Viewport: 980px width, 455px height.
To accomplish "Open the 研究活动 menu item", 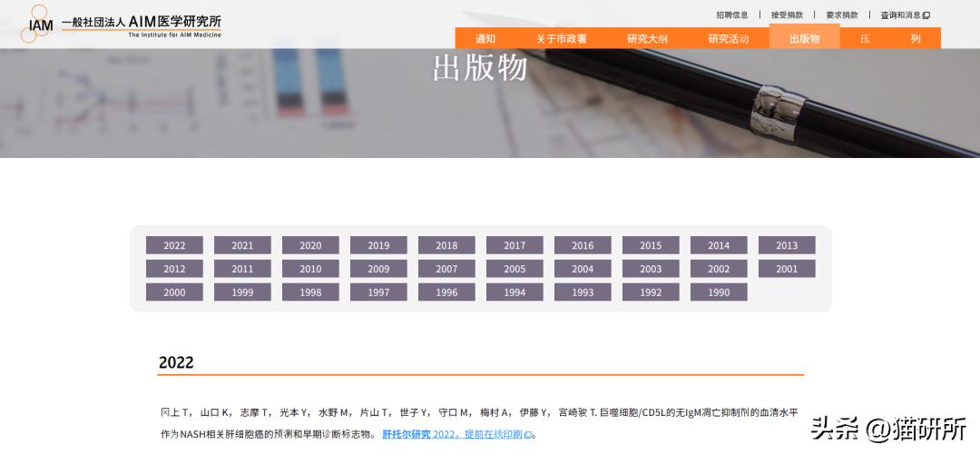I will click(x=729, y=39).
